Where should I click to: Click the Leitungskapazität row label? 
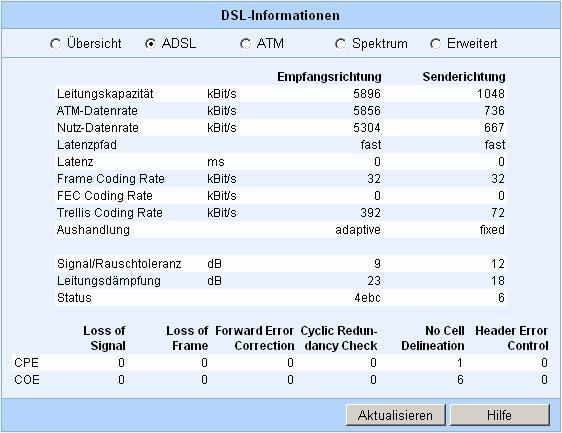[105, 94]
